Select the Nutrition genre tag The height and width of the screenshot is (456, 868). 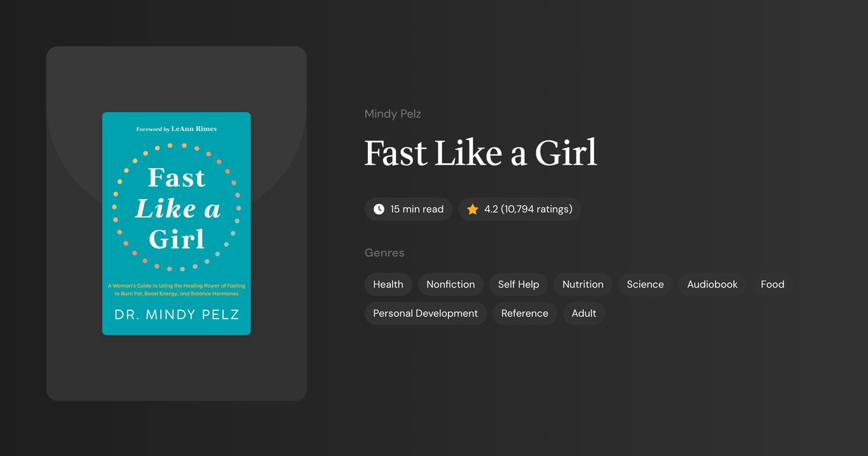[583, 284]
